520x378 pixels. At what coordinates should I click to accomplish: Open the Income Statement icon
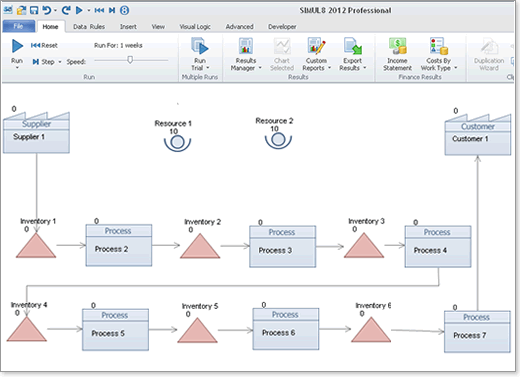[x=397, y=46]
